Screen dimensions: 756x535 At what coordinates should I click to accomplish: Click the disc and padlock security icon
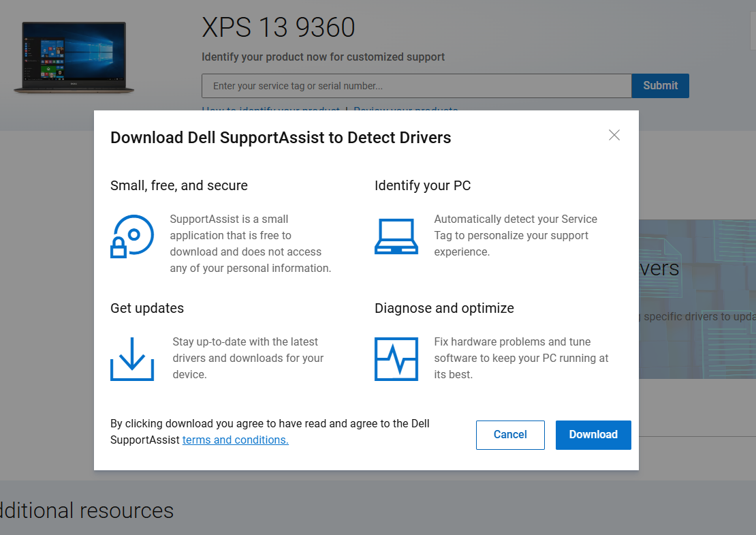tap(132, 236)
